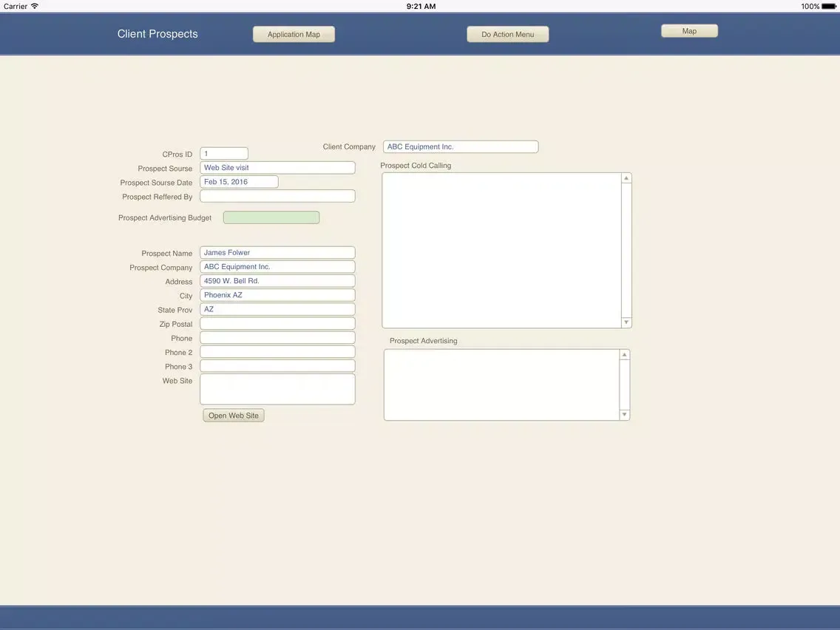
Task: Open the Do Action Menu
Action: tap(507, 34)
